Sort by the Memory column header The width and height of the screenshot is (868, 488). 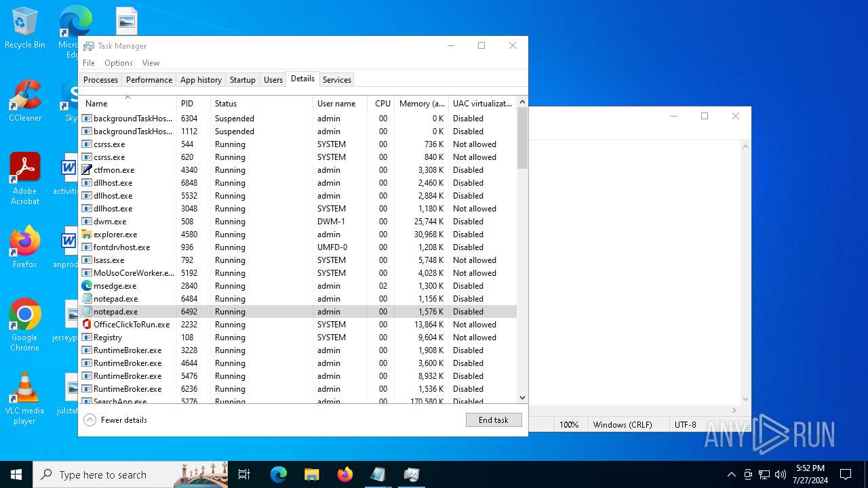tap(421, 103)
